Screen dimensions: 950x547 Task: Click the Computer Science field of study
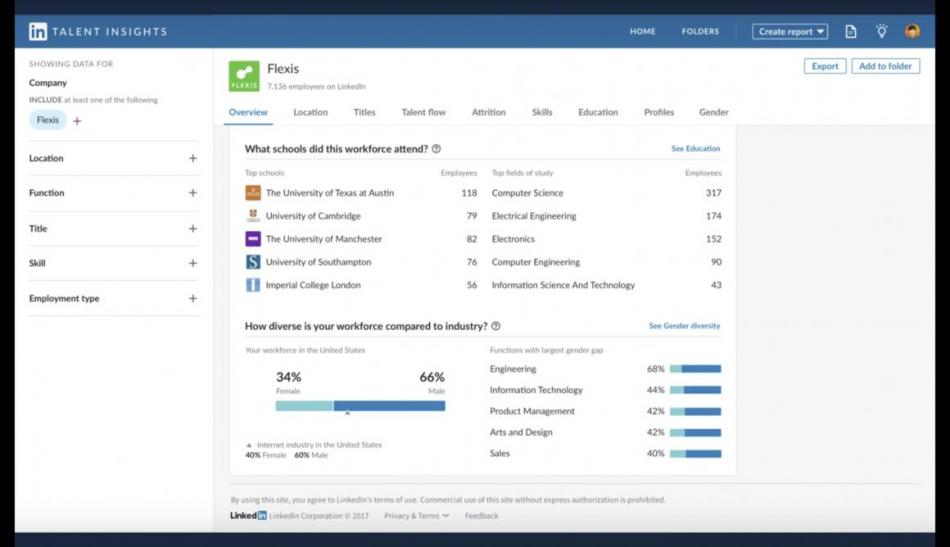(527, 193)
